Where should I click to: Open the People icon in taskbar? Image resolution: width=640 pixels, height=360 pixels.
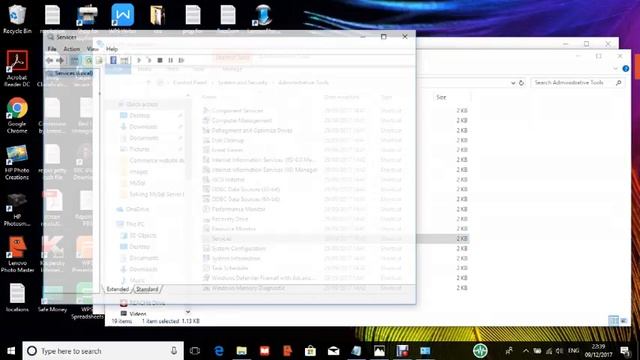coord(509,351)
